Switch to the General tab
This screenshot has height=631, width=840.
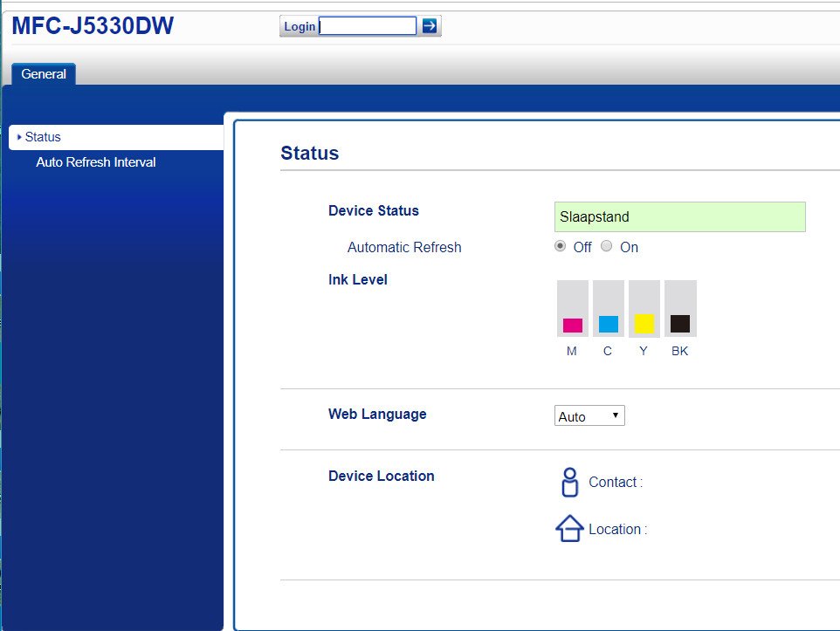(44, 74)
